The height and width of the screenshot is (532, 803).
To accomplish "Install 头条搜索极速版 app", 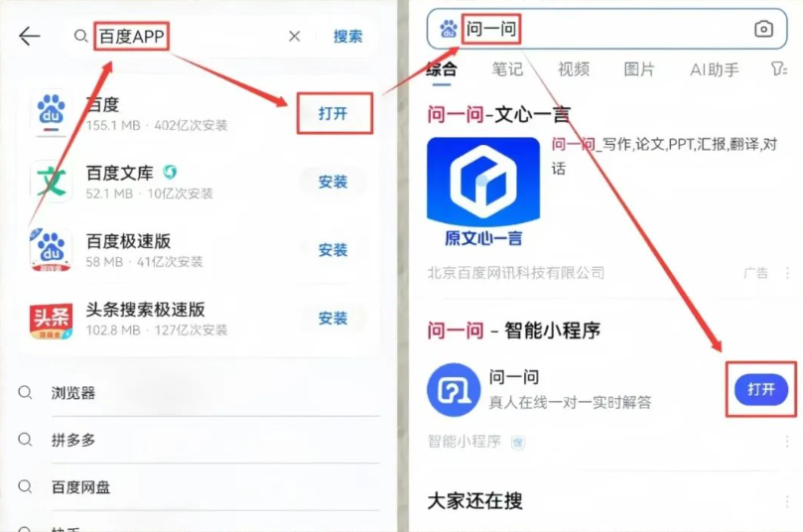I will click(333, 318).
